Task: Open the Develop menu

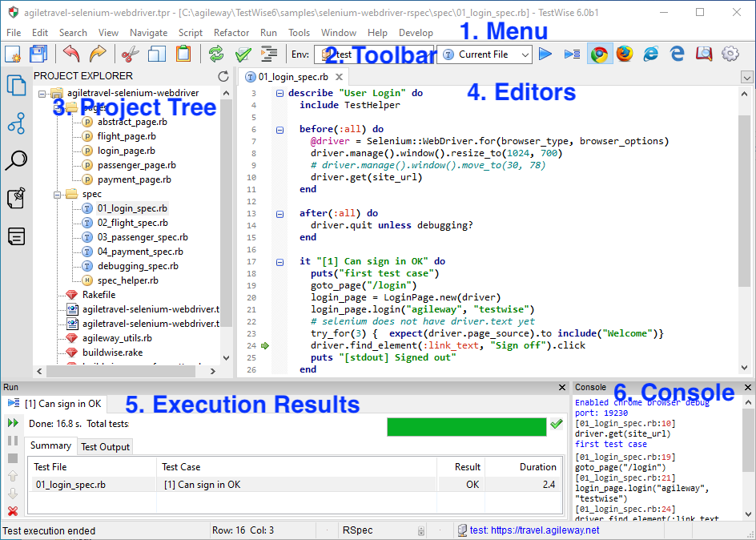Action: 416,33
